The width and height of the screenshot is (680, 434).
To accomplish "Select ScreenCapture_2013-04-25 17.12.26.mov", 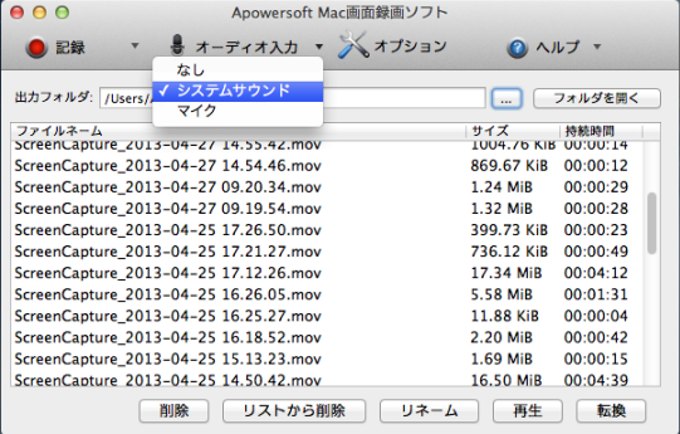I will [x=168, y=273].
